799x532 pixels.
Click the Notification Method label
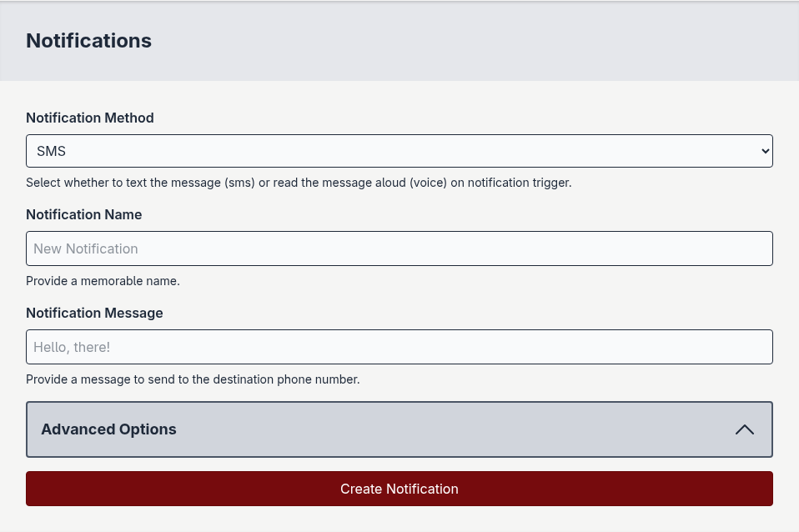click(89, 118)
